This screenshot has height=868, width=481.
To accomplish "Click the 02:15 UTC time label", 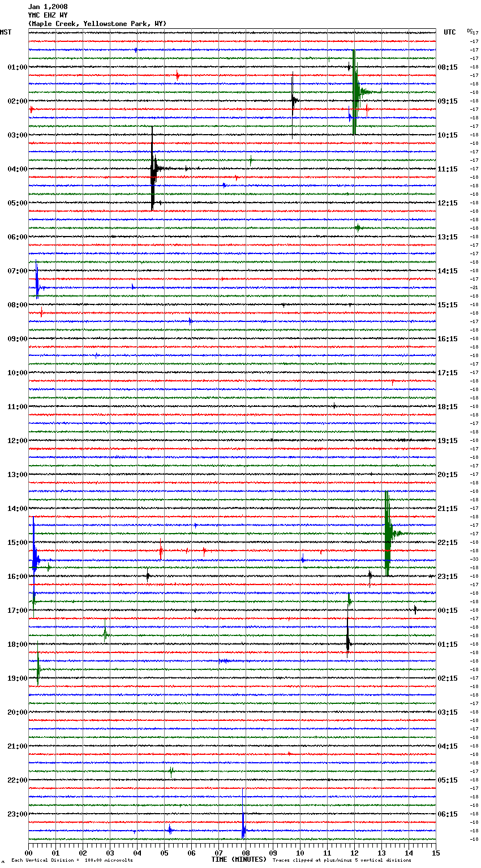I will [448, 678].
